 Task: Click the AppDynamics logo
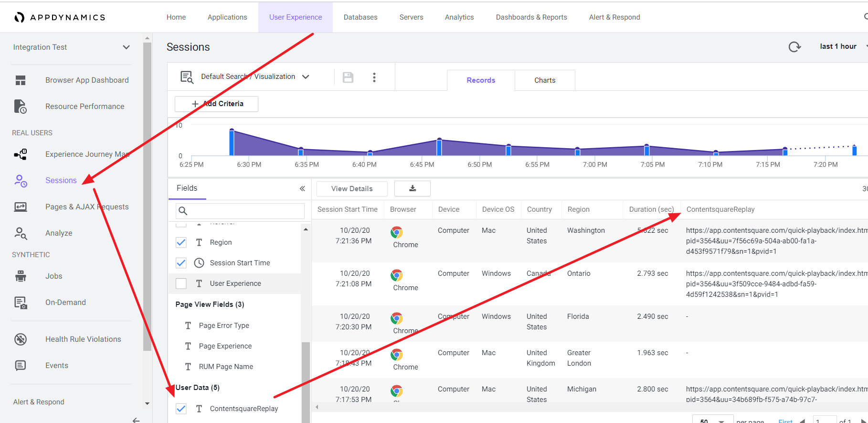click(x=59, y=17)
